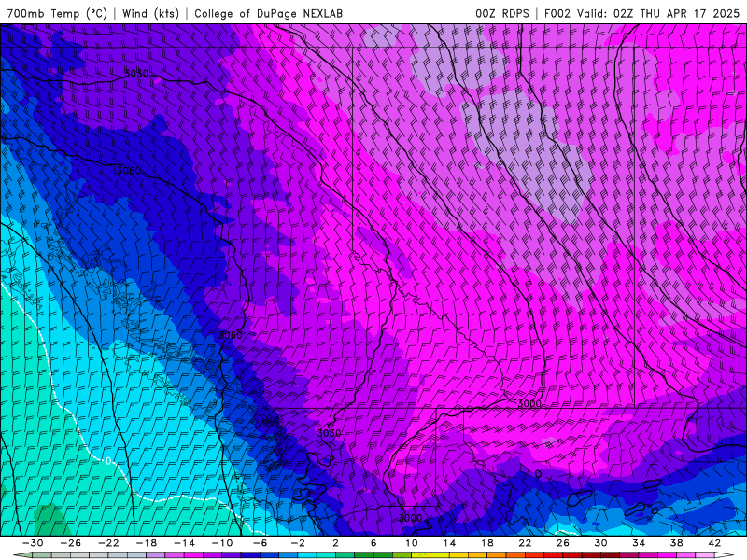Click "F002 Valid: 02Z THU APR 17 2025" text
This screenshot has width=747, height=560.
(x=641, y=13)
